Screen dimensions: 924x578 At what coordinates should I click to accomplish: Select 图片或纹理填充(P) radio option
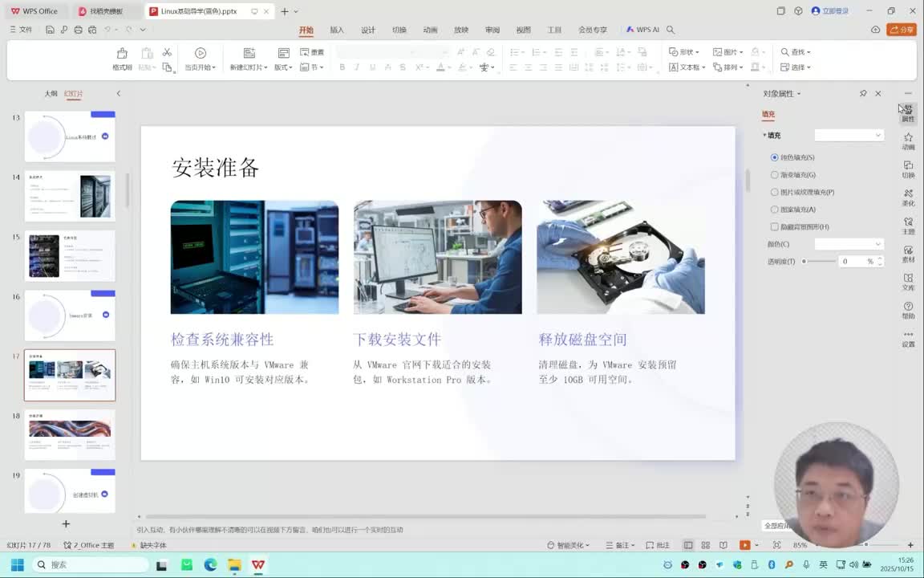coord(774,193)
